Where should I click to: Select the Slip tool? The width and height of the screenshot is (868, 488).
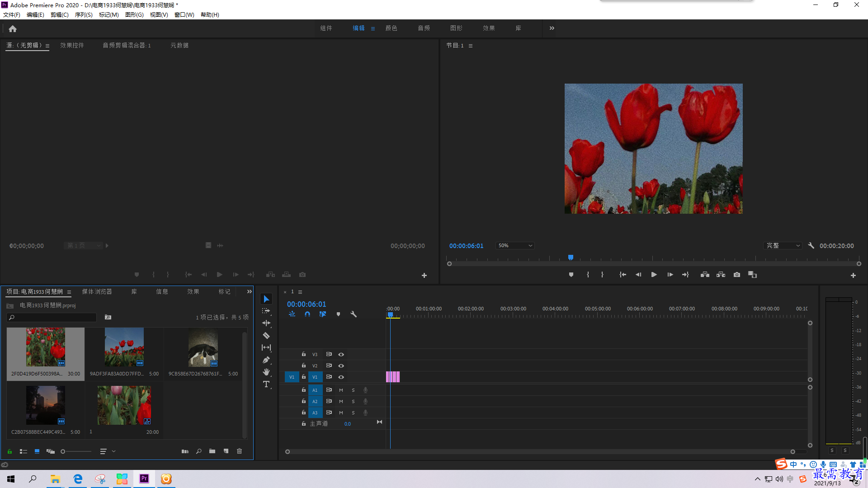pos(266,347)
